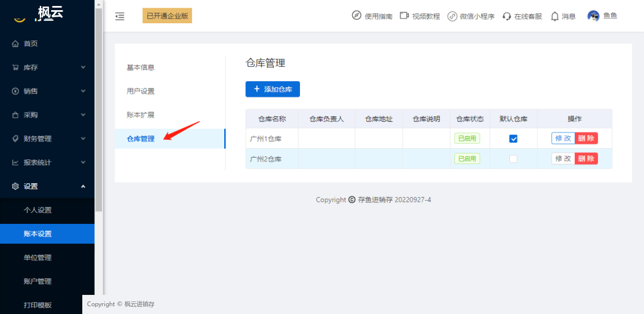This screenshot has width=644, height=314.
Task: Select the 仓库管理 tab
Action: coord(170,138)
